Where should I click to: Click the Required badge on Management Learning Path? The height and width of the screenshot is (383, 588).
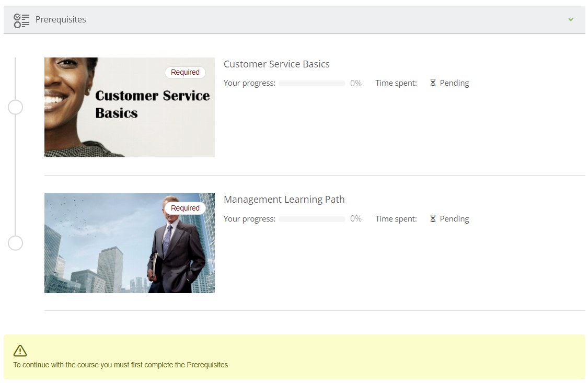185,208
